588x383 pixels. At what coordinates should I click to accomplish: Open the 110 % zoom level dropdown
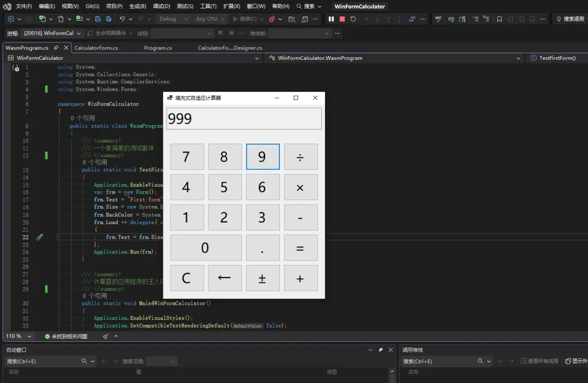tap(29, 336)
